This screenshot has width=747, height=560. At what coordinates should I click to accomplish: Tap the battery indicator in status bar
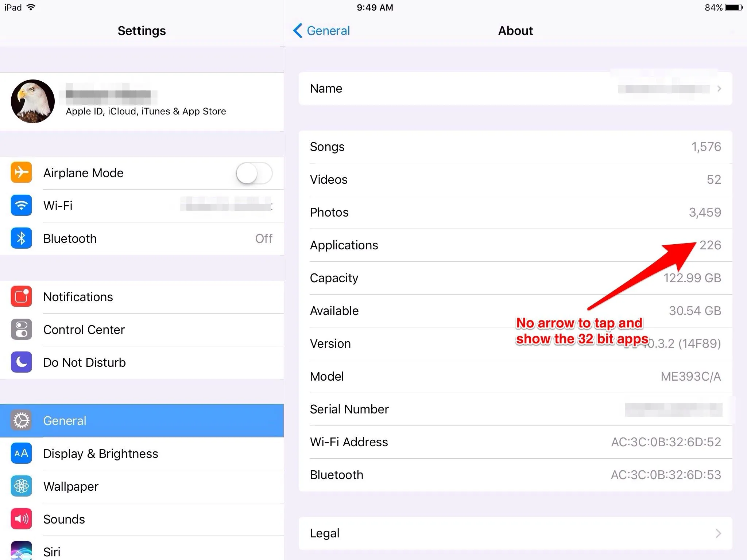click(x=734, y=7)
